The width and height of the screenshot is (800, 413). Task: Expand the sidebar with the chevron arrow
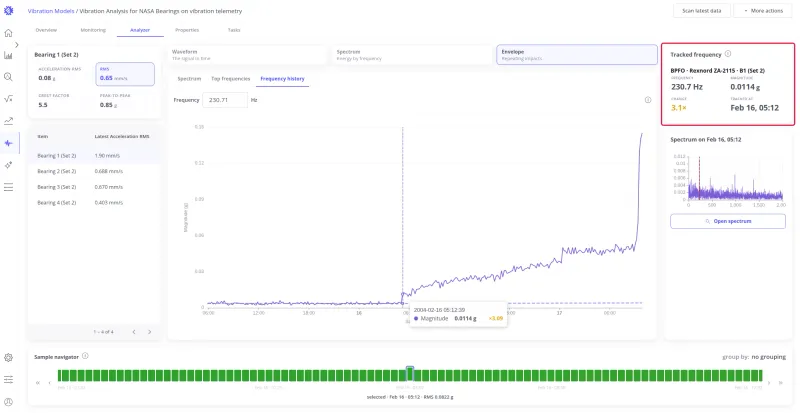tap(17, 45)
